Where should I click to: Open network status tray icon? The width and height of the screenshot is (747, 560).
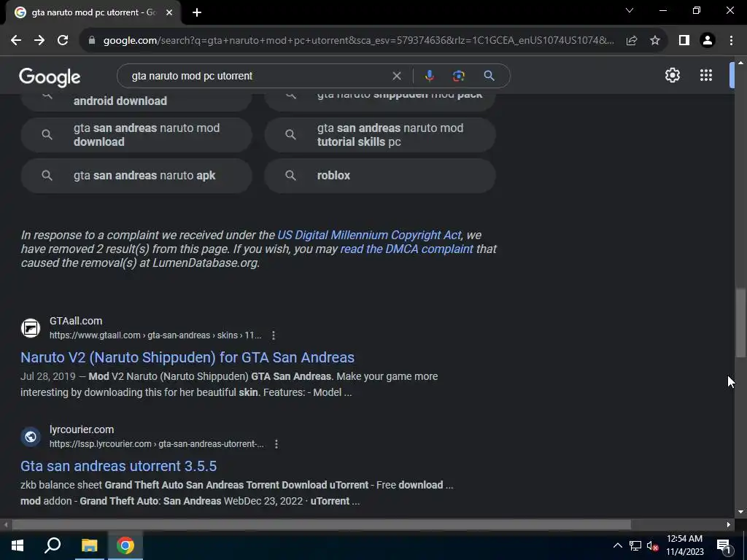click(x=635, y=545)
